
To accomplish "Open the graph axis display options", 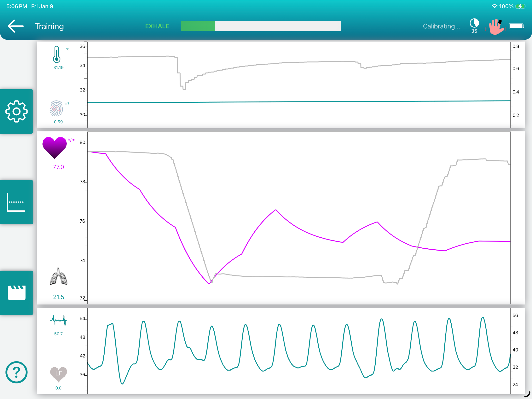I will click(17, 202).
